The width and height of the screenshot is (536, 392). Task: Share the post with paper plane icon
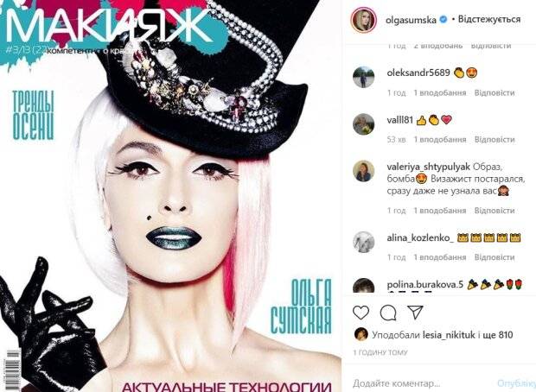pyautogui.click(x=415, y=312)
